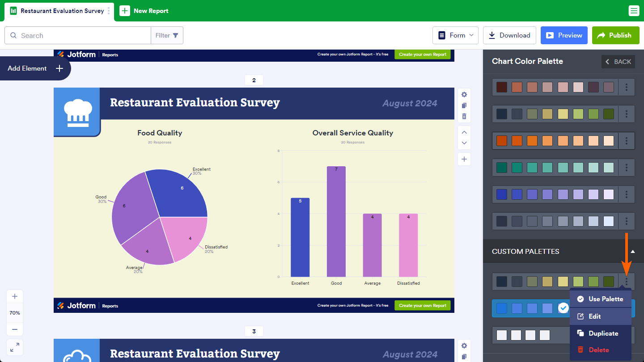
Task: Open the Filter dropdown
Action: point(167,35)
